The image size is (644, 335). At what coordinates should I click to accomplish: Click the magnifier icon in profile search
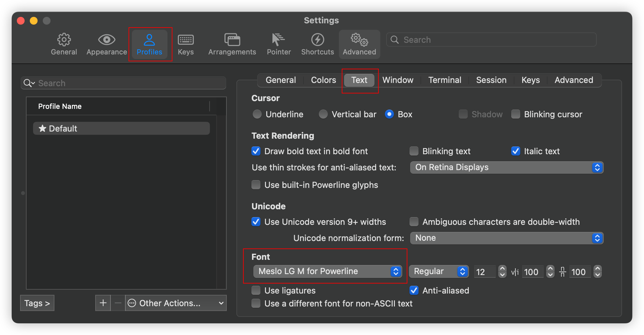click(29, 83)
